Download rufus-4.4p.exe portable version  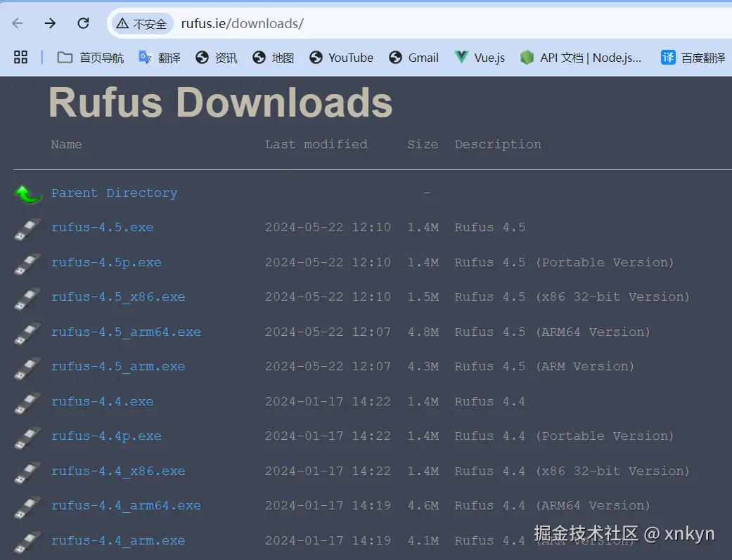click(x=106, y=436)
